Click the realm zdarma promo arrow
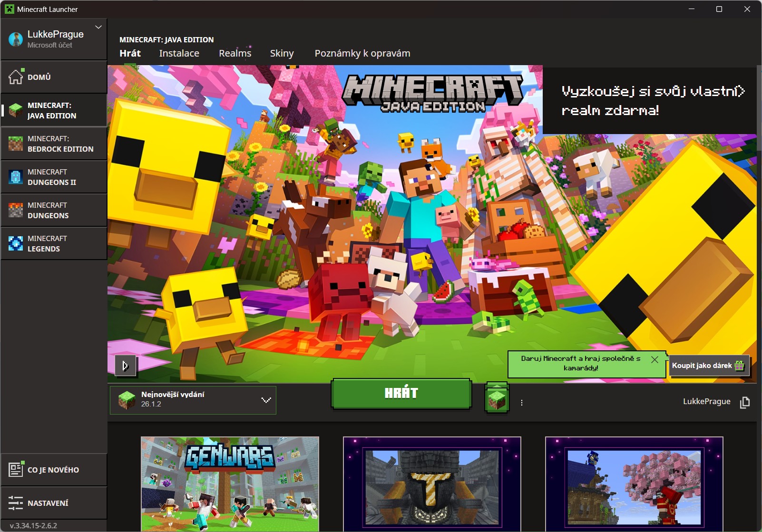The width and height of the screenshot is (762, 532). pyautogui.click(x=741, y=91)
